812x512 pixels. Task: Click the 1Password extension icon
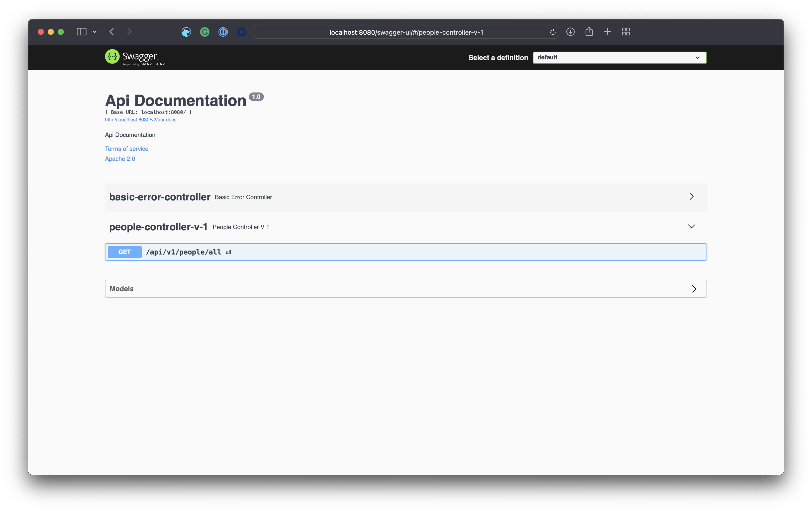coord(223,32)
